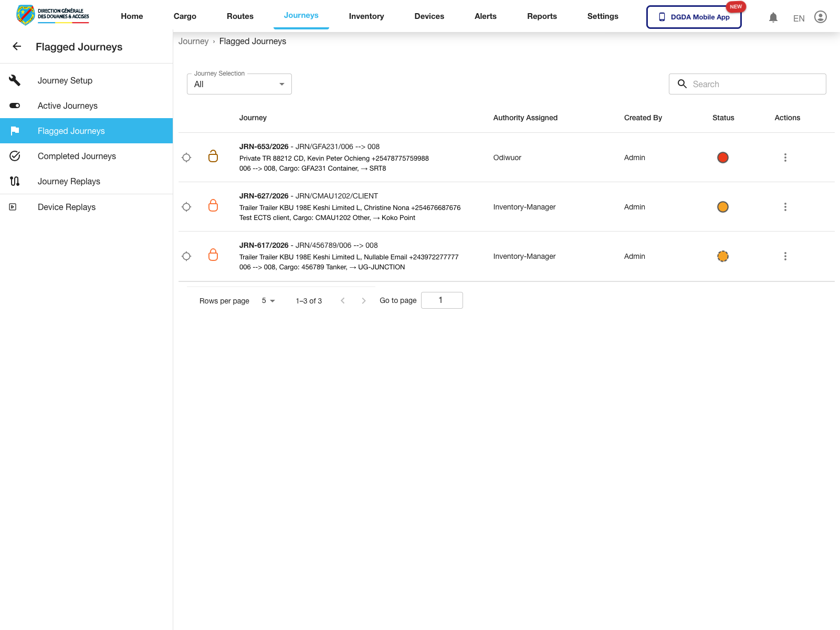The height and width of the screenshot is (630, 840).
Task: Click the padlock icon for JRN-653/2026
Action: tap(213, 156)
